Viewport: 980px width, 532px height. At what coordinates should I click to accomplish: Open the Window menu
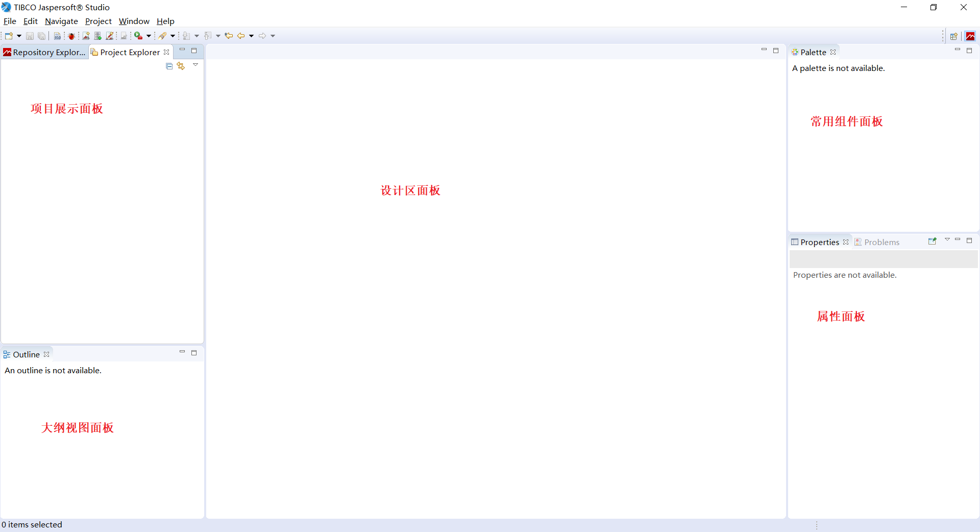(x=134, y=21)
